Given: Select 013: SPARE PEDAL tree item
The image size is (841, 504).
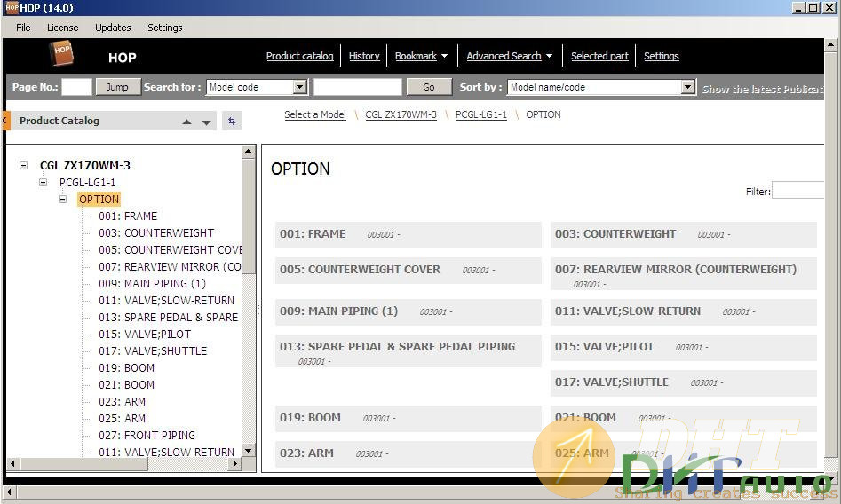Looking at the screenshot, I should coord(169,318).
